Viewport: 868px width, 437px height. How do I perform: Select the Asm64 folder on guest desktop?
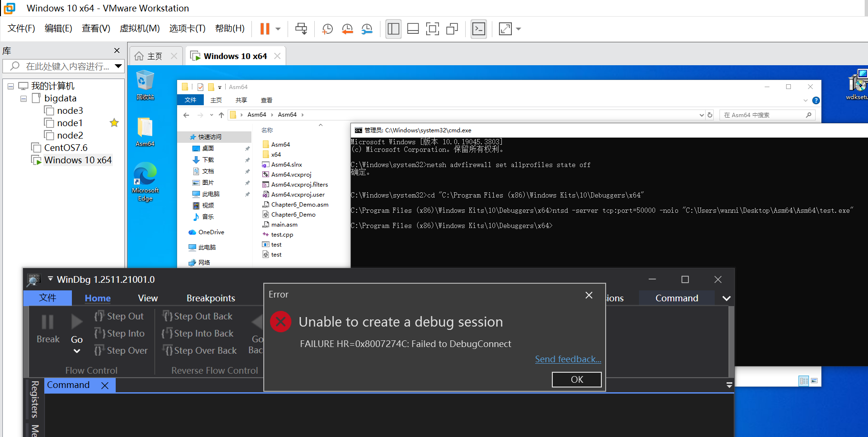coord(145,131)
